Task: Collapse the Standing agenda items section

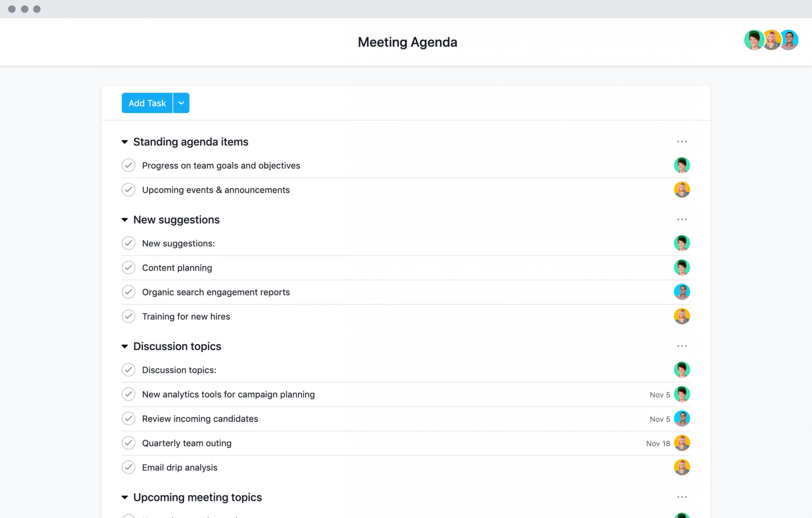Action: point(125,142)
